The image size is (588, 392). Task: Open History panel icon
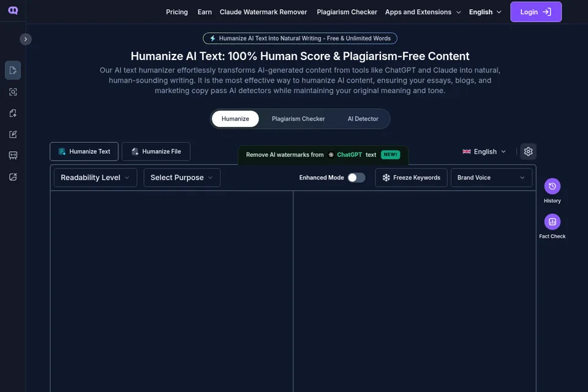tap(552, 186)
